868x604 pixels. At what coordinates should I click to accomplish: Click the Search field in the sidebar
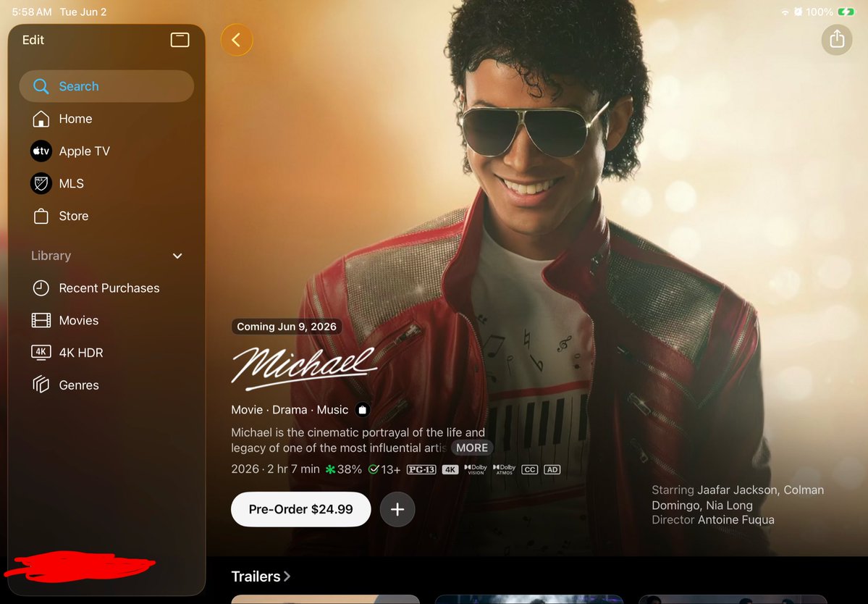tap(106, 86)
